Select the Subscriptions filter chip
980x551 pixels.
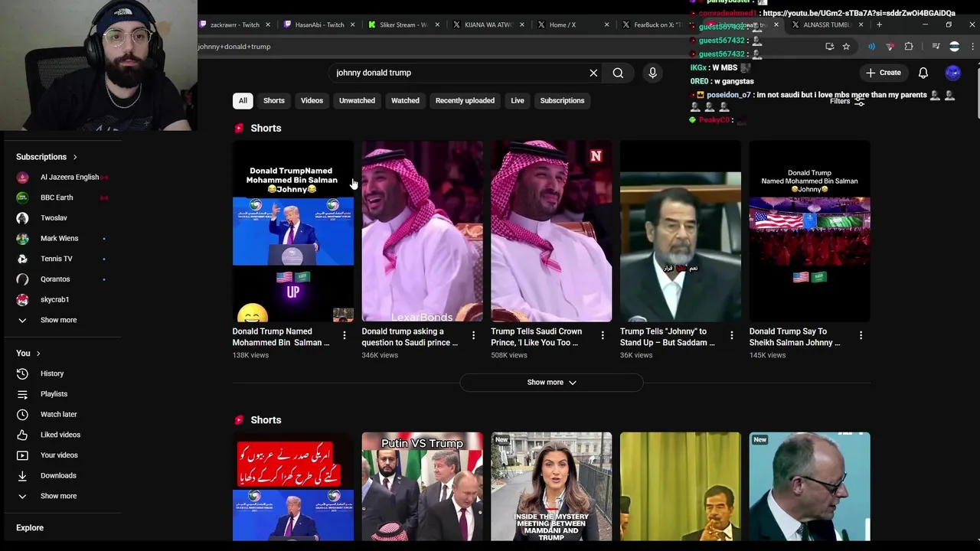tap(562, 100)
